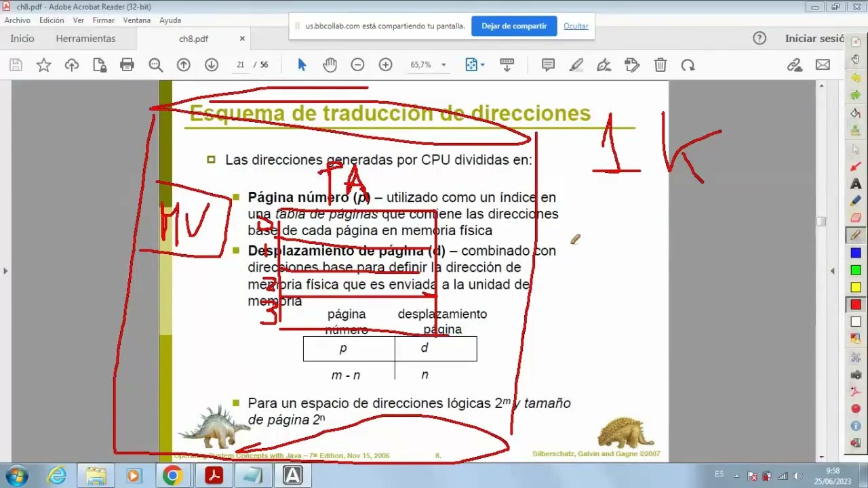
Task: Select green pen color swatch
Action: pos(856,270)
